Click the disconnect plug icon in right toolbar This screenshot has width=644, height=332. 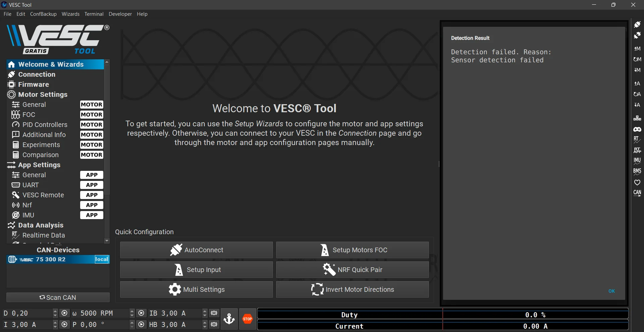637,35
